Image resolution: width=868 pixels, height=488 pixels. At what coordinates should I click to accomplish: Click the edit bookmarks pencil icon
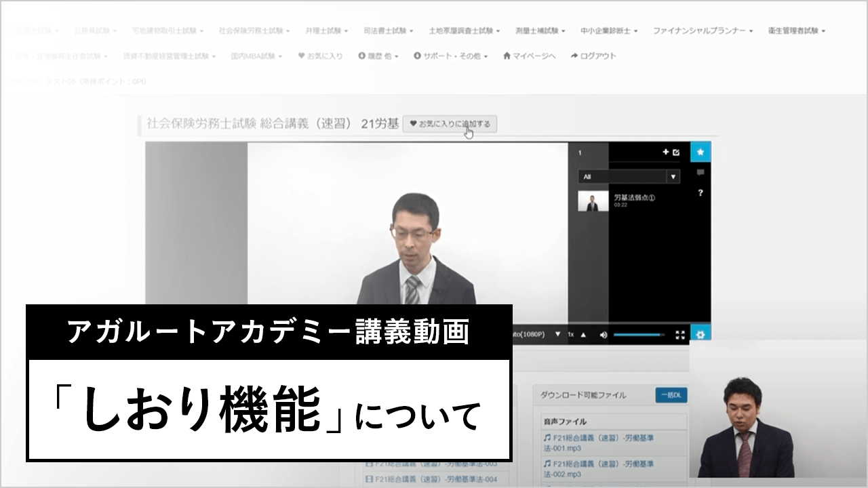(x=676, y=152)
